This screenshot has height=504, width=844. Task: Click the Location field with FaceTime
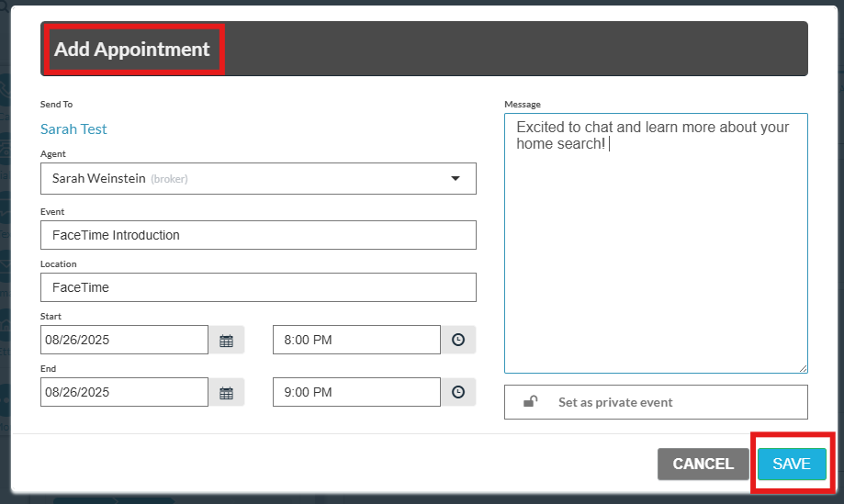258,287
